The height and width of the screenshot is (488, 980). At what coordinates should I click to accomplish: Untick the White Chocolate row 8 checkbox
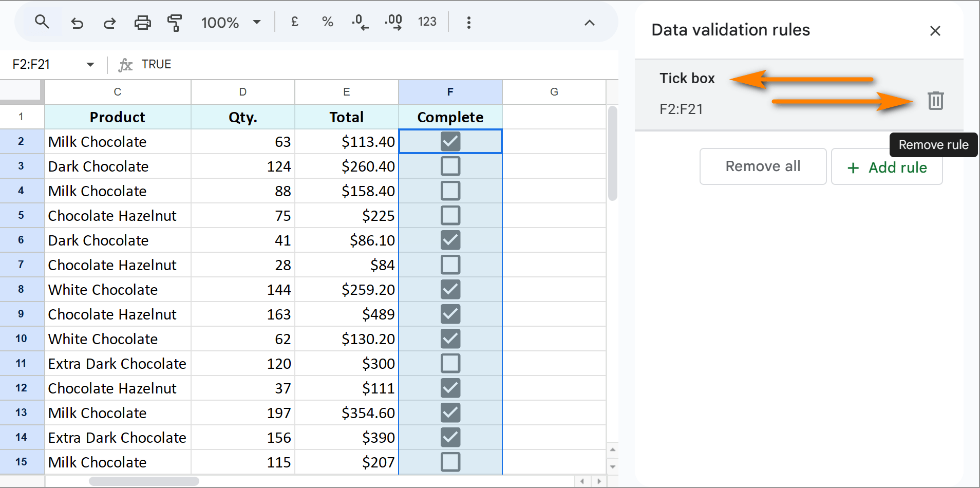coord(450,289)
